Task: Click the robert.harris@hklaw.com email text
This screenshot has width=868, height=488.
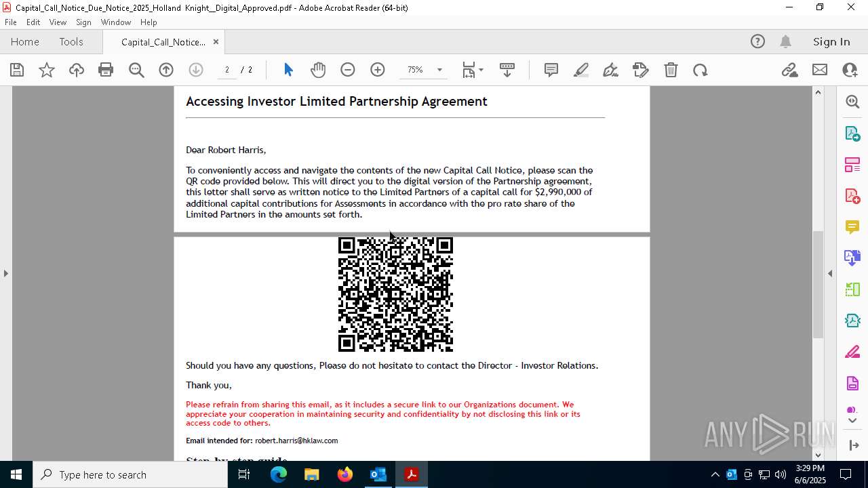Action: (x=296, y=441)
